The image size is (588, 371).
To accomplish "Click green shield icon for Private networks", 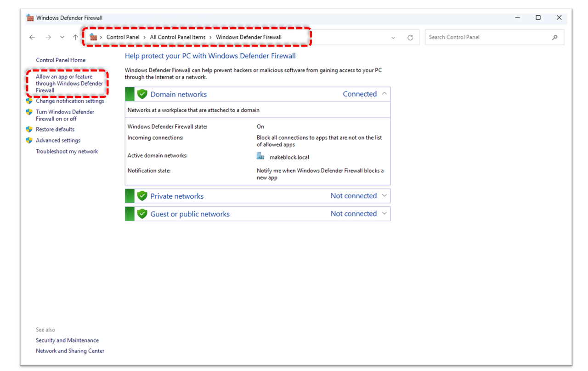I will point(142,196).
